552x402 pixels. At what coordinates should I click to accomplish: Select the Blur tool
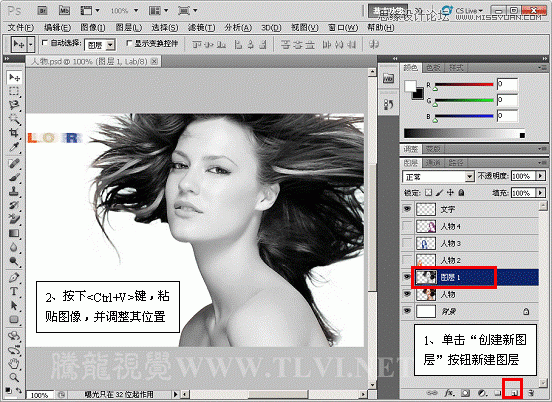pyautogui.click(x=14, y=247)
